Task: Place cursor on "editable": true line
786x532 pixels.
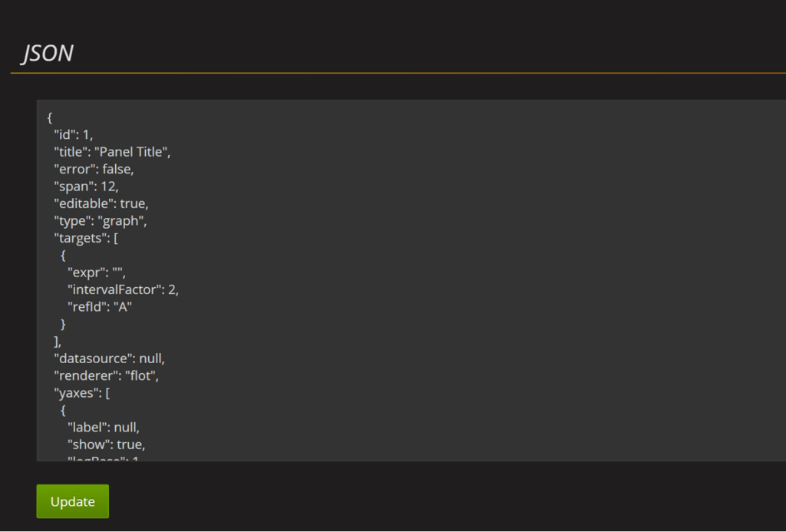Action: 101,203
